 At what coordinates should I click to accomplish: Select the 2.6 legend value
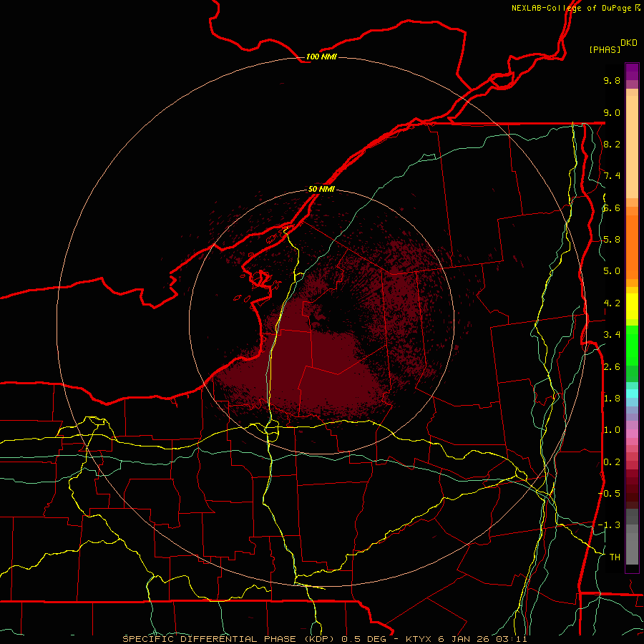click(612, 367)
